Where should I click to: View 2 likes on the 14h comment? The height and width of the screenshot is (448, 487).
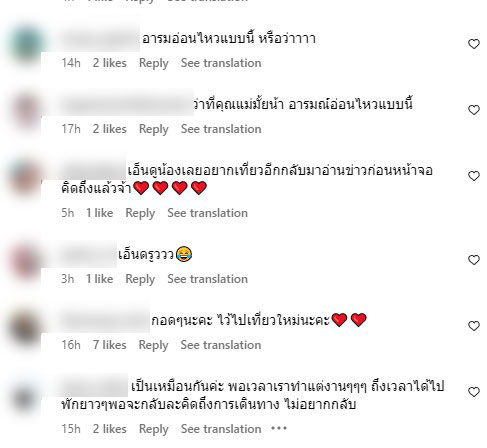(110, 63)
